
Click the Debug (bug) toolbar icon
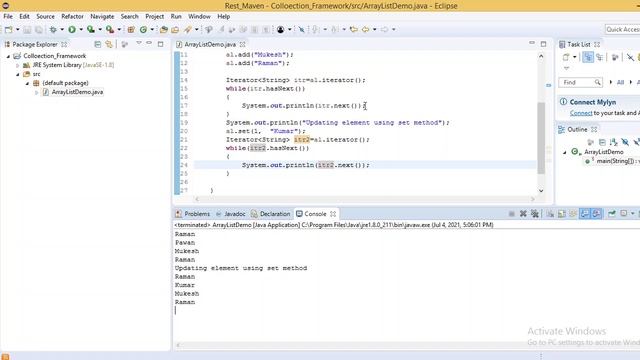[x=53, y=29]
